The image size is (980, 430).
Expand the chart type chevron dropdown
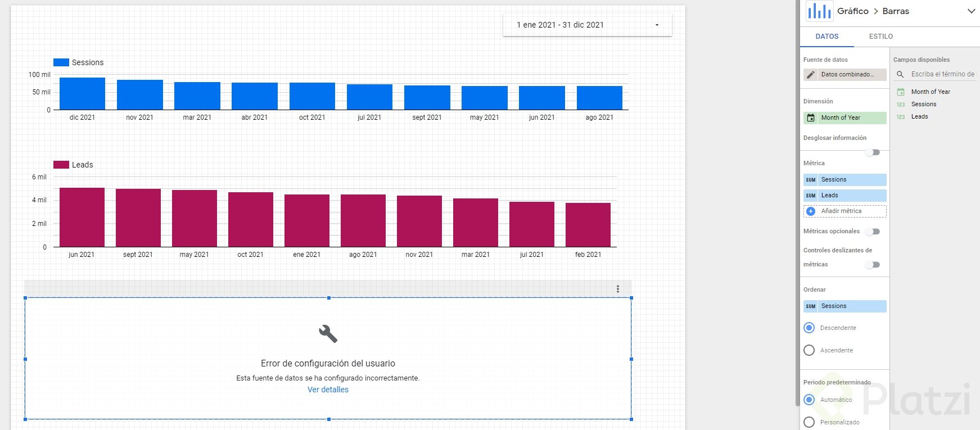tap(971, 11)
